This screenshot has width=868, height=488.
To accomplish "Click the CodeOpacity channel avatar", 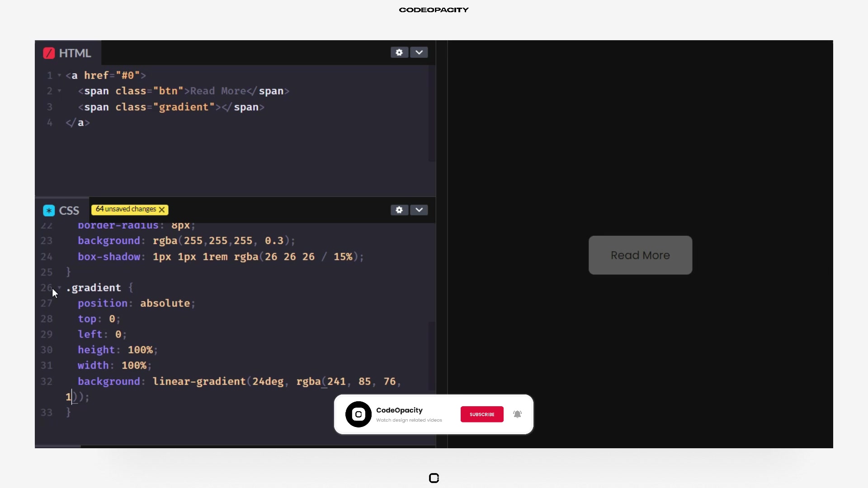I will (x=359, y=414).
